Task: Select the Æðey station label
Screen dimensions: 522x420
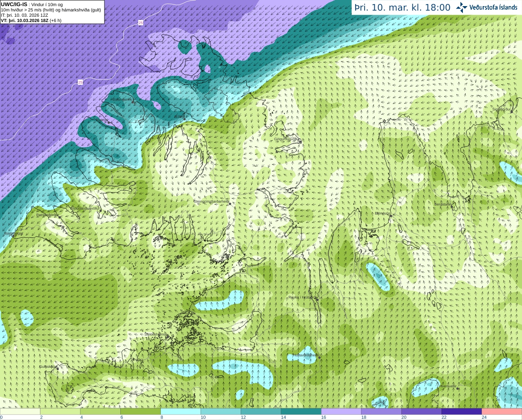Action: point(179,117)
